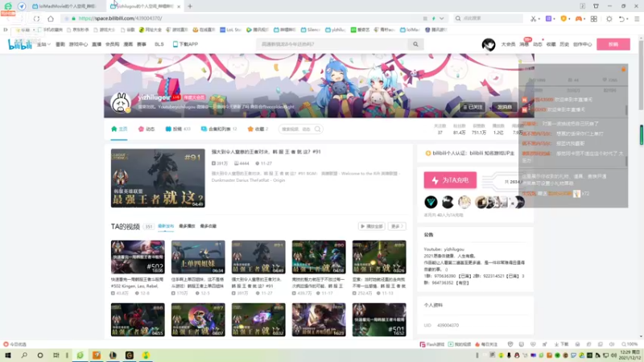Select the 主页 tab
The height and width of the screenshot is (362, 644).
pos(119,129)
